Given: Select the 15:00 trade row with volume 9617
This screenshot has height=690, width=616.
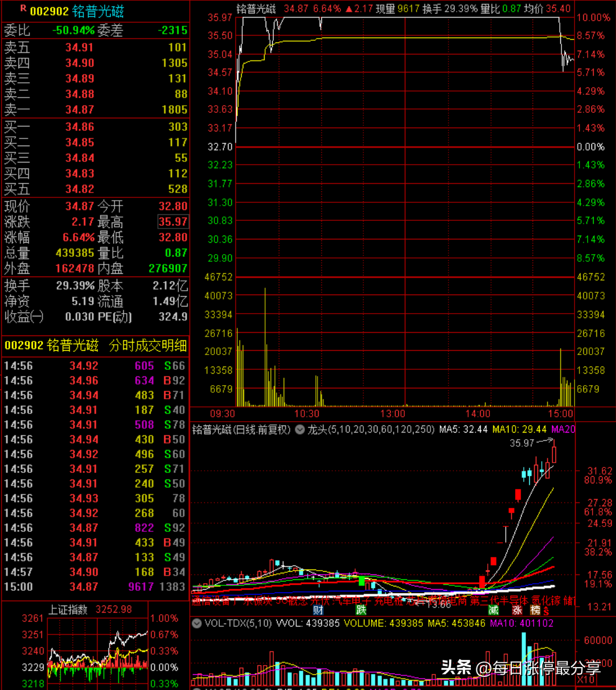Looking at the screenshot, I should point(95,587).
